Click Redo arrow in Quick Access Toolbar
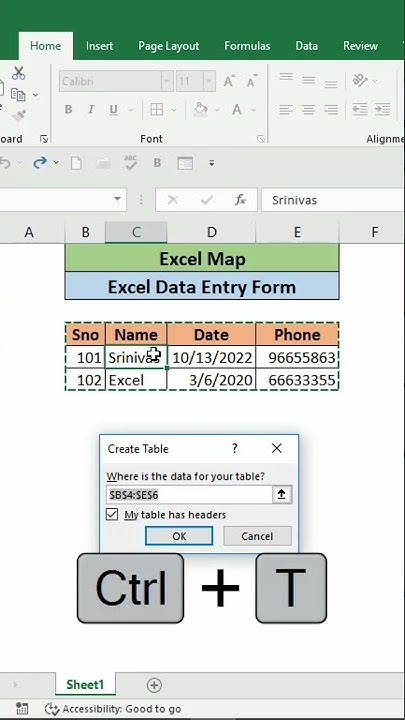Viewport: 405px width, 720px height. (x=40, y=163)
